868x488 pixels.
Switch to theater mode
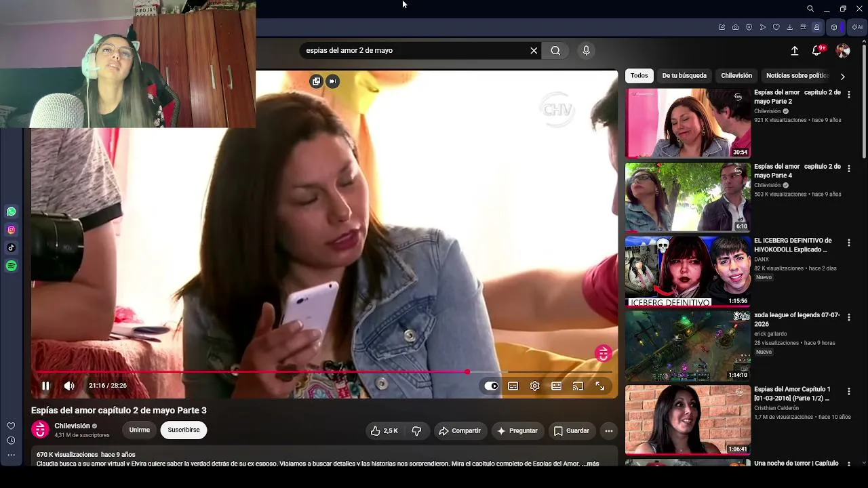[x=557, y=386]
